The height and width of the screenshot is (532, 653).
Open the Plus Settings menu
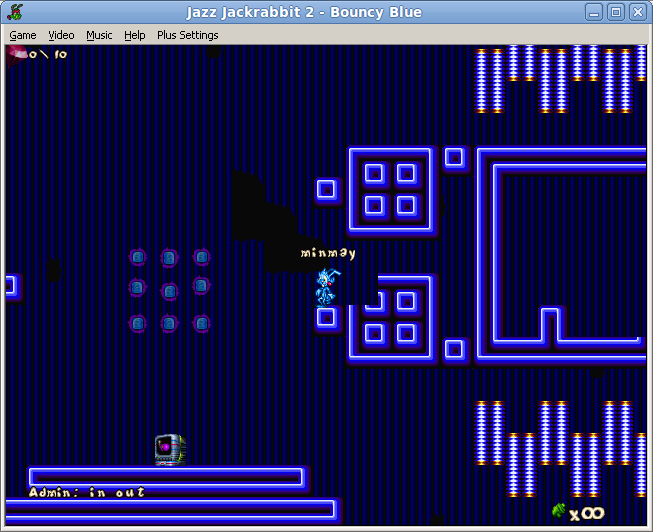coord(187,35)
